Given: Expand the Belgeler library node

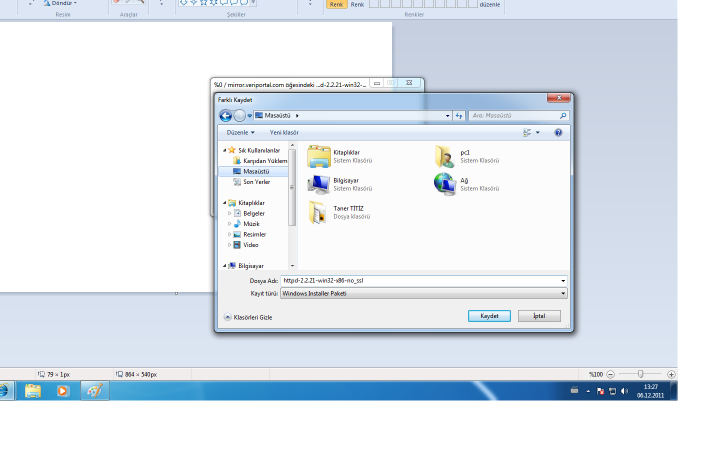Looking at the screenshot, I should [229, 213].
